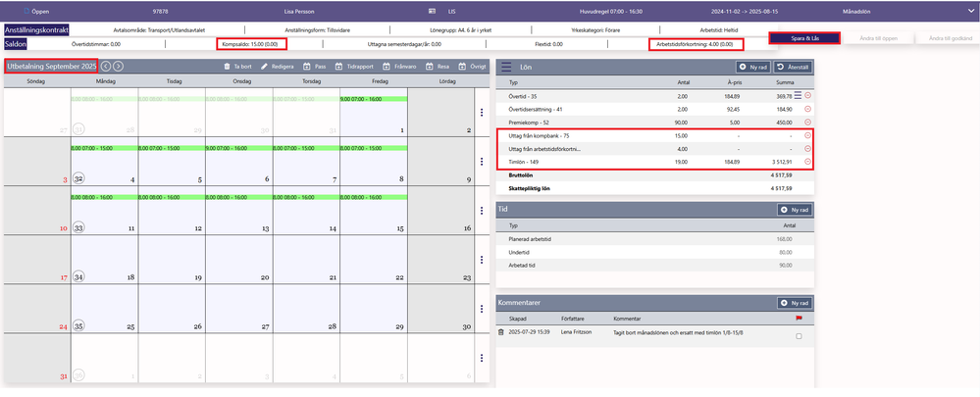Select week number 32 circle
Image resolution: width=980 pixels, height=397 pixels.
[x=78, y=177]
